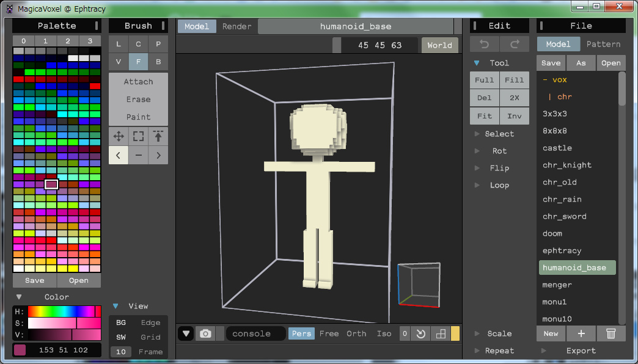
Task: Click the model size field 45 45 63
Action: click(380, 45)
